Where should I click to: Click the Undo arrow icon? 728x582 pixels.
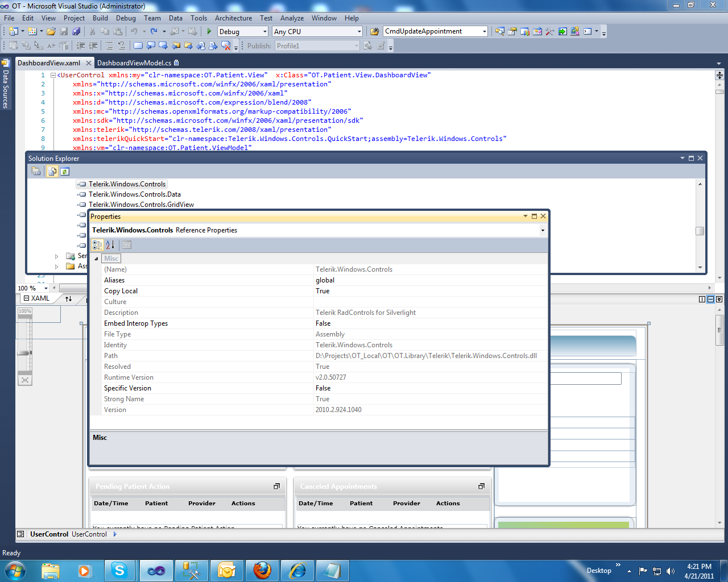(x=134, y=31)
